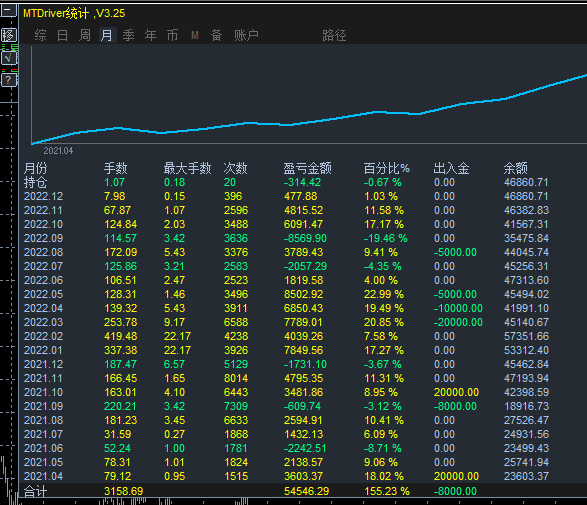Toggle the √ checkmark sidebar icon
Viewport: 587px width, 505px height.
(9, 58)
